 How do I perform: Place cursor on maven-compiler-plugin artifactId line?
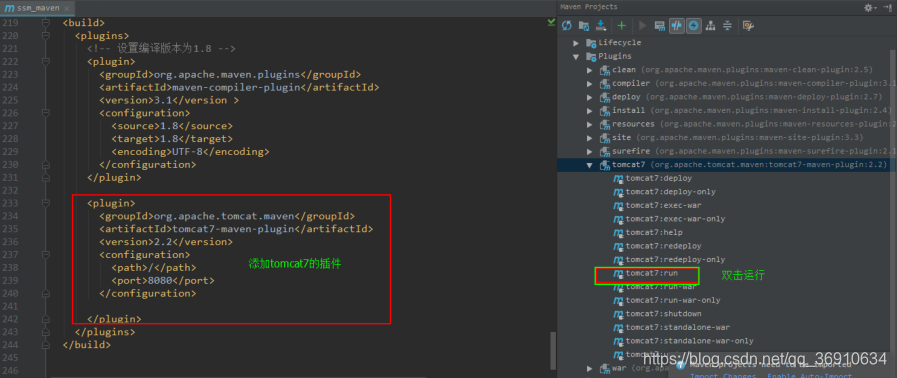(x=239, y=87)
